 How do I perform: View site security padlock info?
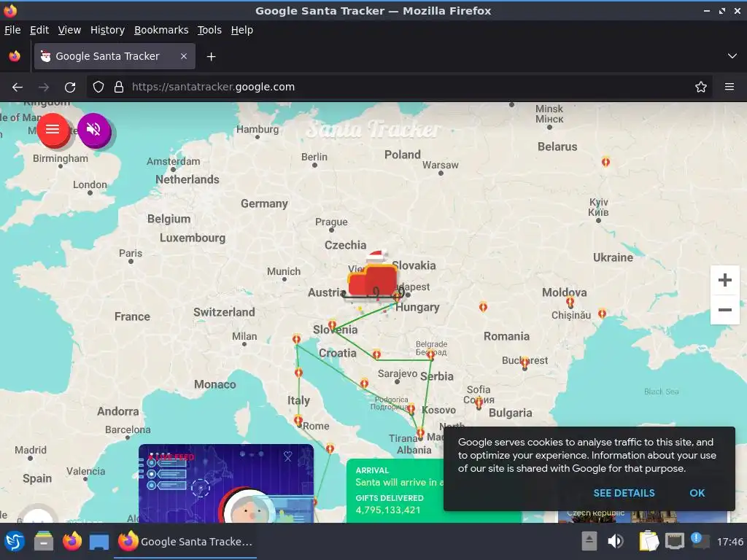pos(119,87)
